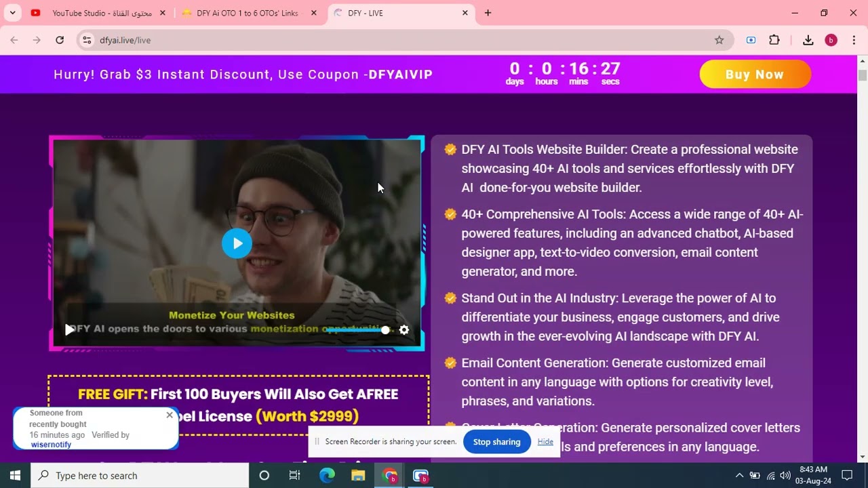Open the Chrome profile avatar

tap(831, 40)
